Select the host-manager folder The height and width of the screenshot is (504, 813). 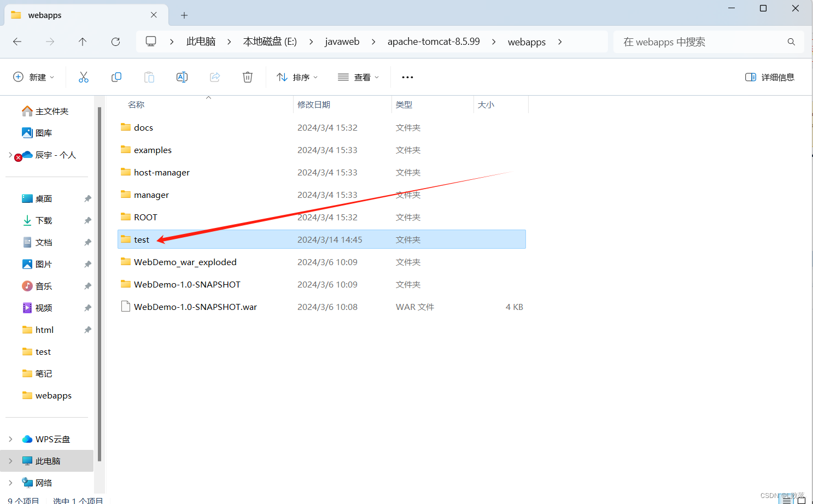click(x=321, y=172)
